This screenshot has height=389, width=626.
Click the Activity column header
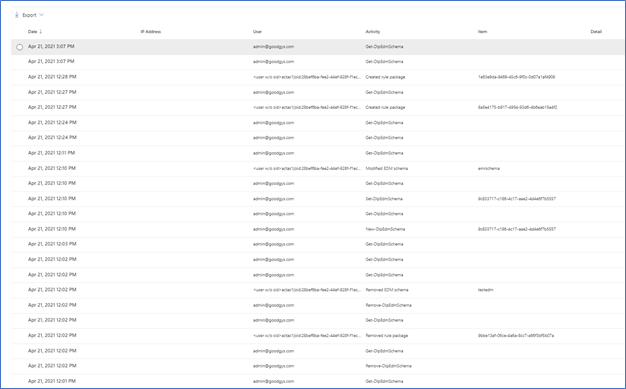click(372, 32)
